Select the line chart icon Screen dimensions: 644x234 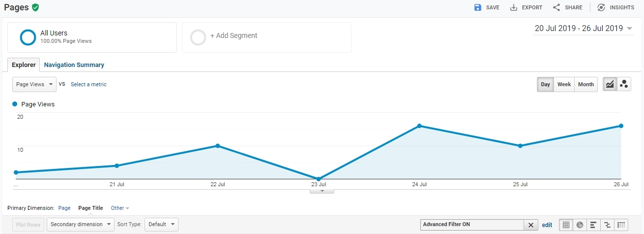tap(610, 84)
